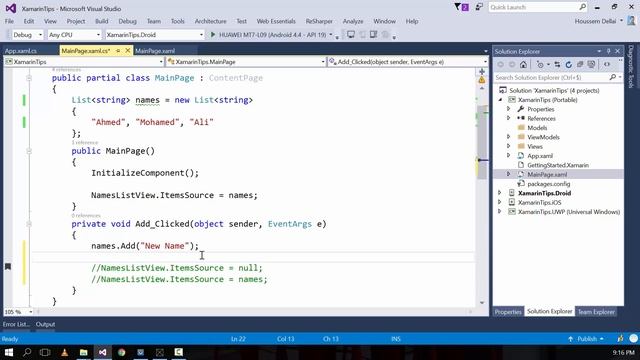Navigate forward in Solution Explorer
This screenshot has height=360, width=640.
coord(512,64)
